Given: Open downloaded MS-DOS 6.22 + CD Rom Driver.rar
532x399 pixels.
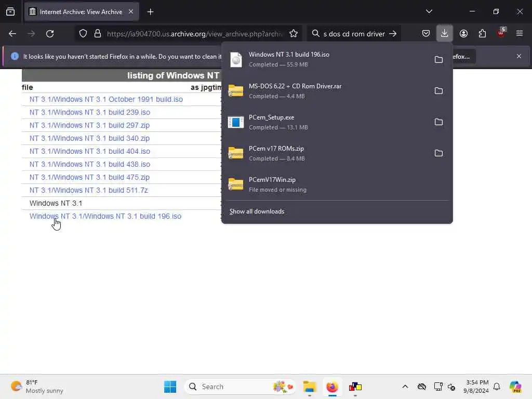Looking at the screenshot, I should [x=326, y=90].
